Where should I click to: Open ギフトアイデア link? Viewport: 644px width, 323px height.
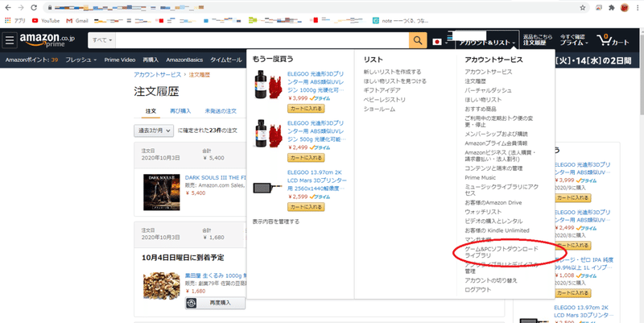click(x=382, y=90)
